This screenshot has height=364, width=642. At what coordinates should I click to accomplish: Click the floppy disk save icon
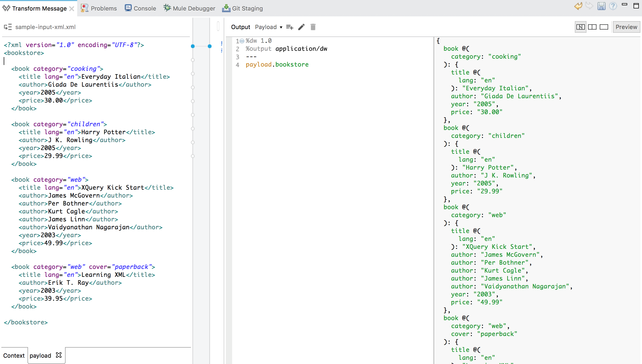click(x=601, y=6)
